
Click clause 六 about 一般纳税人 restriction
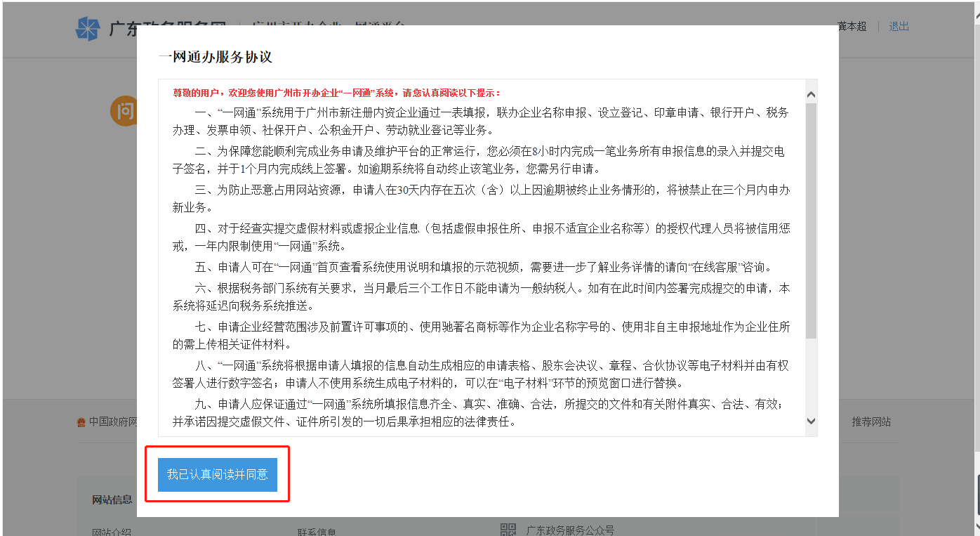[x=481, y=297]
